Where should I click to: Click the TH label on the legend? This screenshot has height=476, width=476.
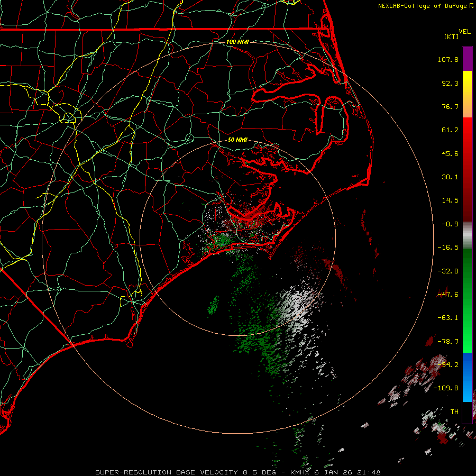[x=454, y=412]
